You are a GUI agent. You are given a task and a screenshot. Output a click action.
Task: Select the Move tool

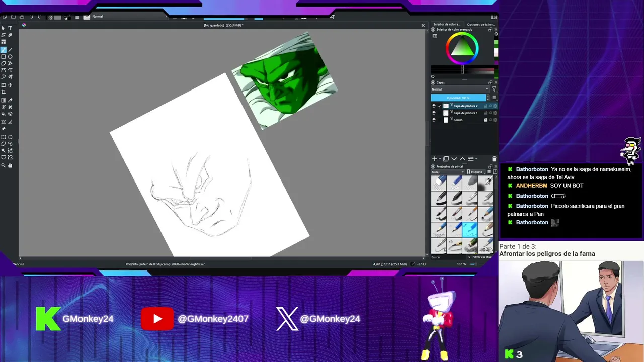[x=10, y=85]
